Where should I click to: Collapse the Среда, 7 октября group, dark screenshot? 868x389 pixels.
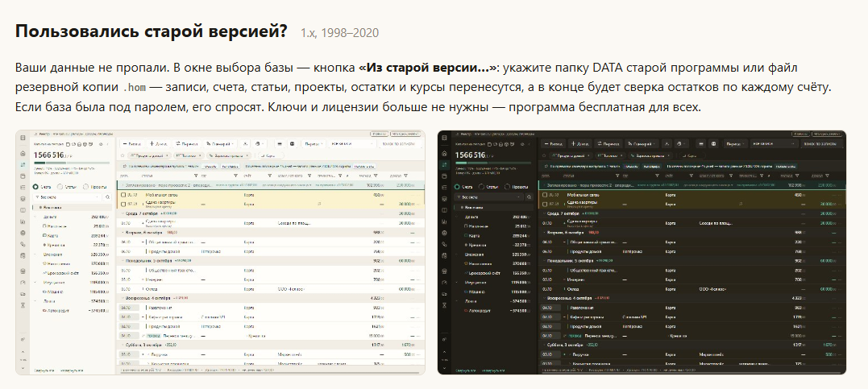point(544,213)
